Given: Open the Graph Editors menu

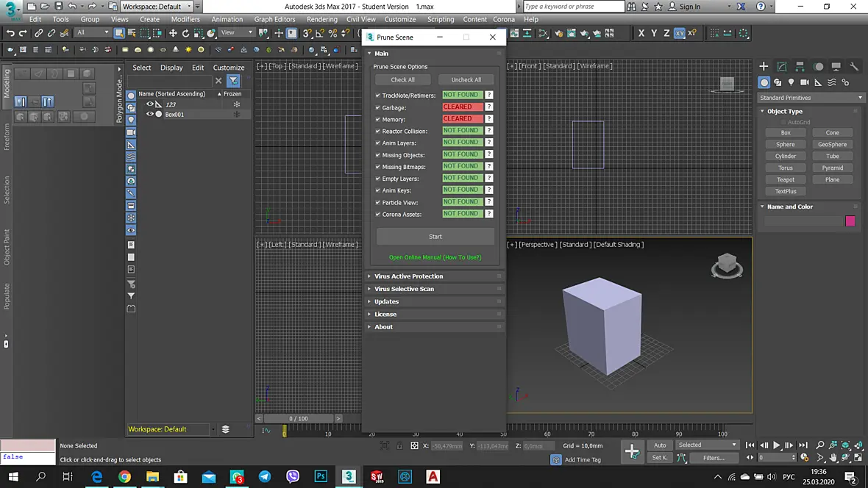Looking at the screenshot, I should pos(274,19).
